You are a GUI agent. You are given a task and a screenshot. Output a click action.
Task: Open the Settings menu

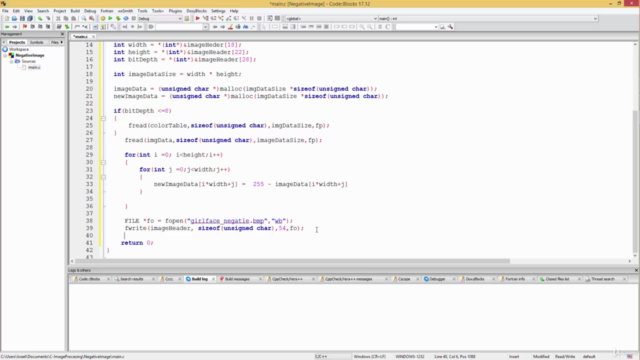pos(218,11)
